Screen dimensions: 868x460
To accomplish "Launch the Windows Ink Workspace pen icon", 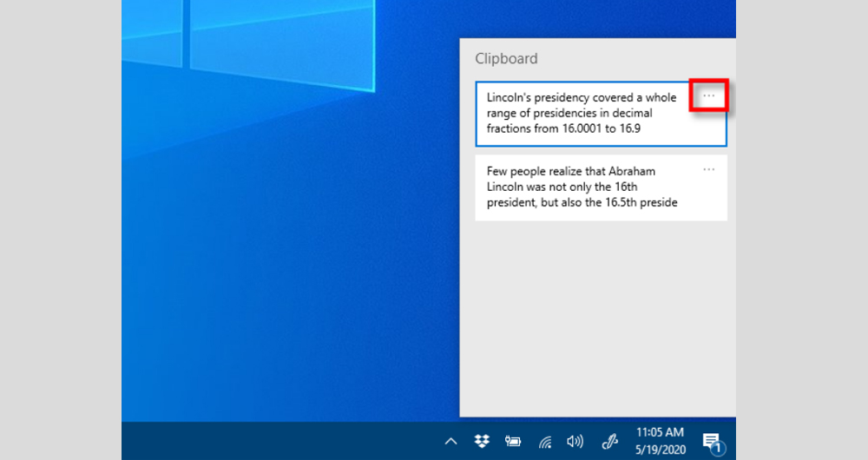I will (x=610, y=441).
